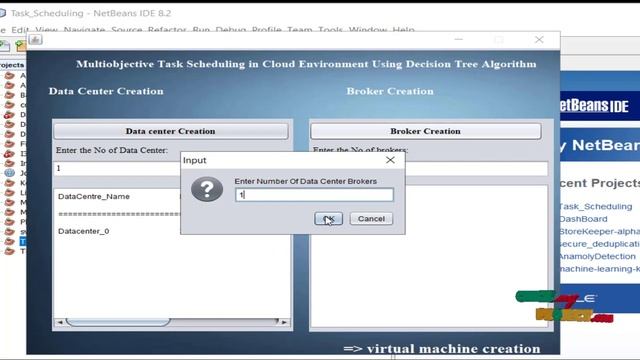
Task: Click the data center list left scroll arrow
Action: [60, 322]
